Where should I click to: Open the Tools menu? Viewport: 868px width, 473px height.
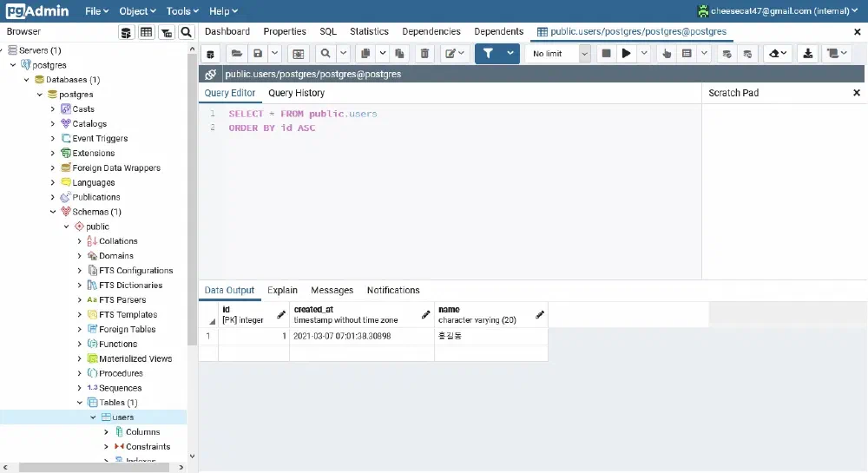pyautogui.click(x=182, y=11)
